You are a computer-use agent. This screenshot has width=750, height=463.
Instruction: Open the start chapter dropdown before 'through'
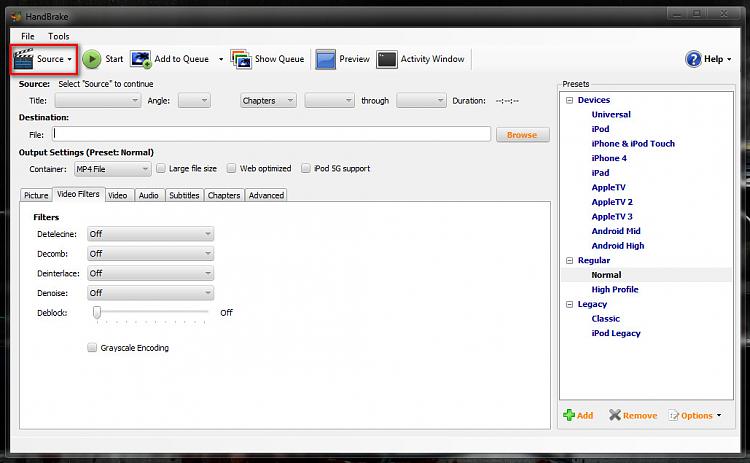330,100
